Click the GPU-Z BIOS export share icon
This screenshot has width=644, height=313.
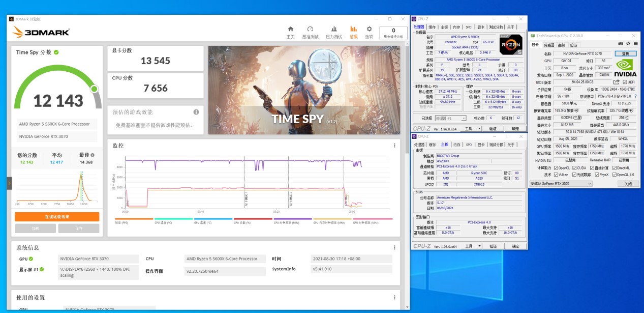(x=617, y=82)
